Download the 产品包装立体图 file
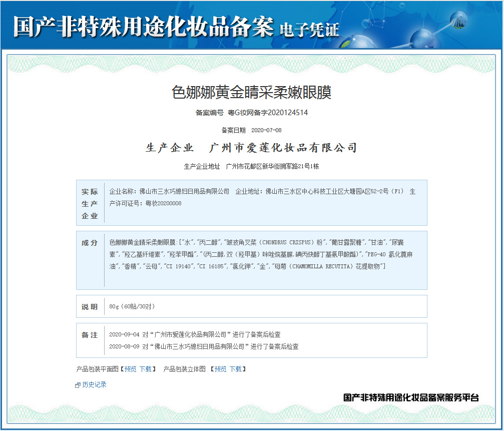The image size is (504, 431). pyautogui.click(x=235, y=369)
